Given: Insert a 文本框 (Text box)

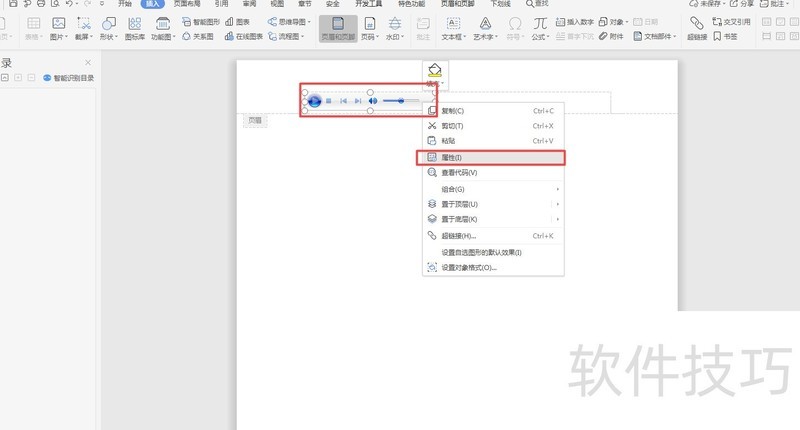Looking at the screenshot, I should point(453,29).
